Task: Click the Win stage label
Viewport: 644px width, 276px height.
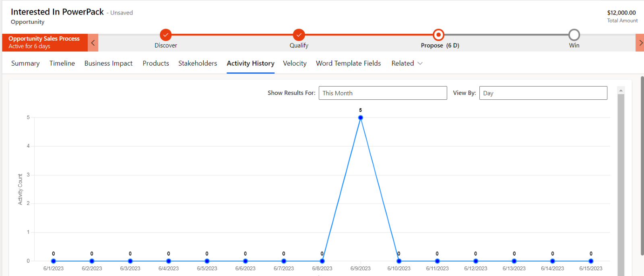Action: point(574,45)
